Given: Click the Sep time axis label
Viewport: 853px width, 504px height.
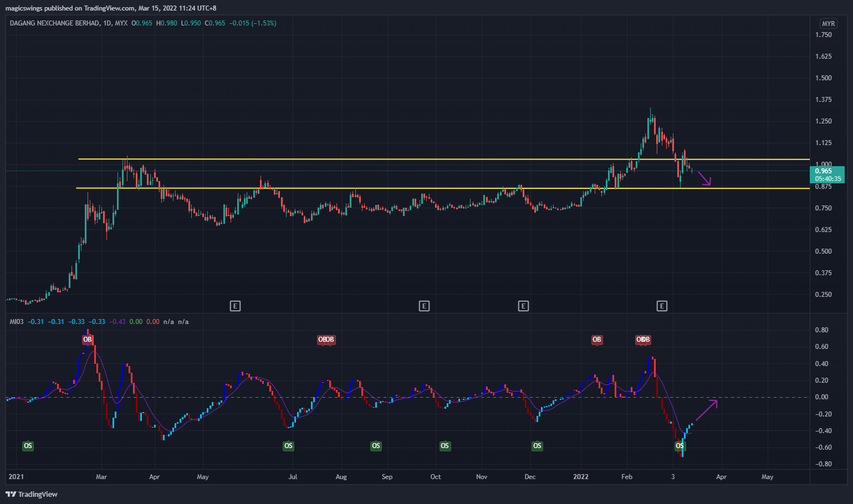Looking at the screenshot, I should coord(387,477).
